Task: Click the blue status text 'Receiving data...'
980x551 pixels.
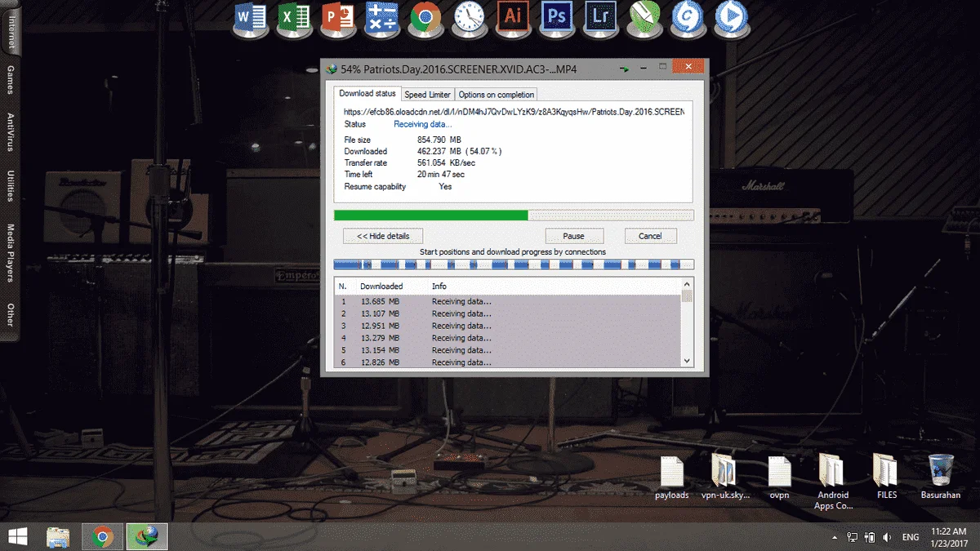Action: pos(422,124)
